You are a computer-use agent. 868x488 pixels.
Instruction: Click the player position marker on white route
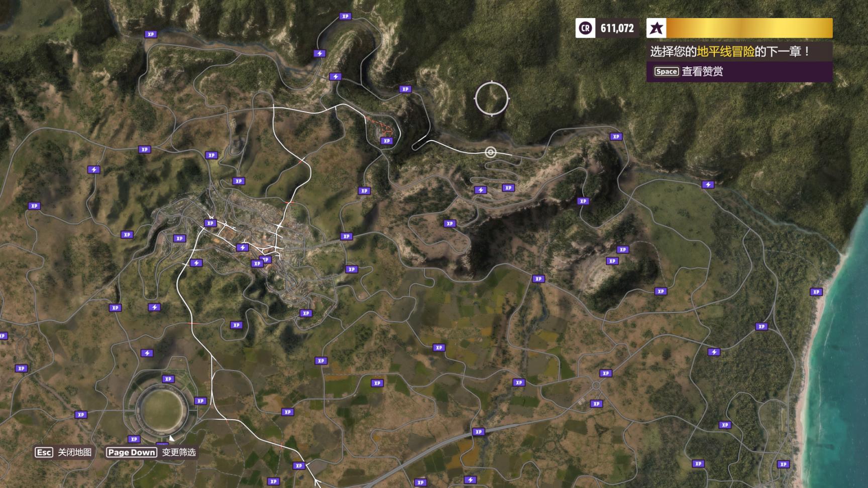490,152
